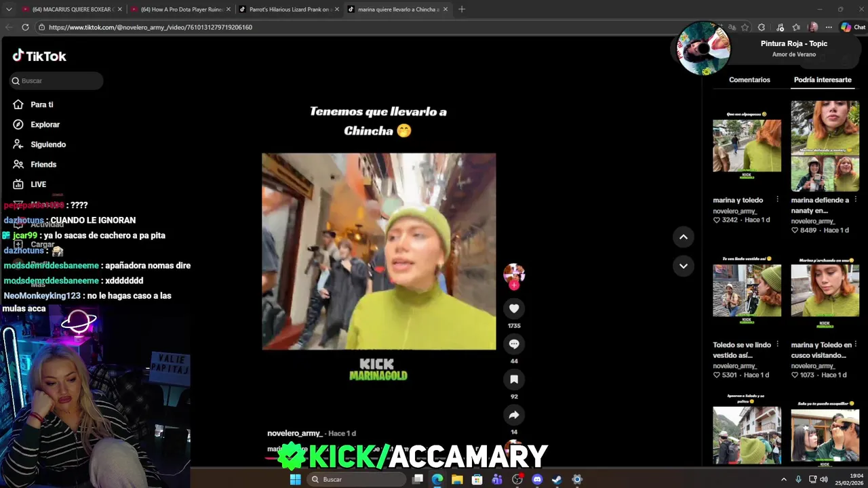Viewport: 868px width, 488px height.
Task: Show hidden system tray icons
Action: tap(784, 479)
